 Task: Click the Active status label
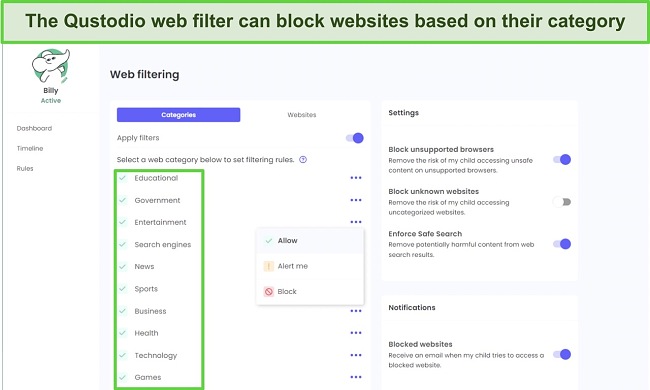tap(51, 101)
